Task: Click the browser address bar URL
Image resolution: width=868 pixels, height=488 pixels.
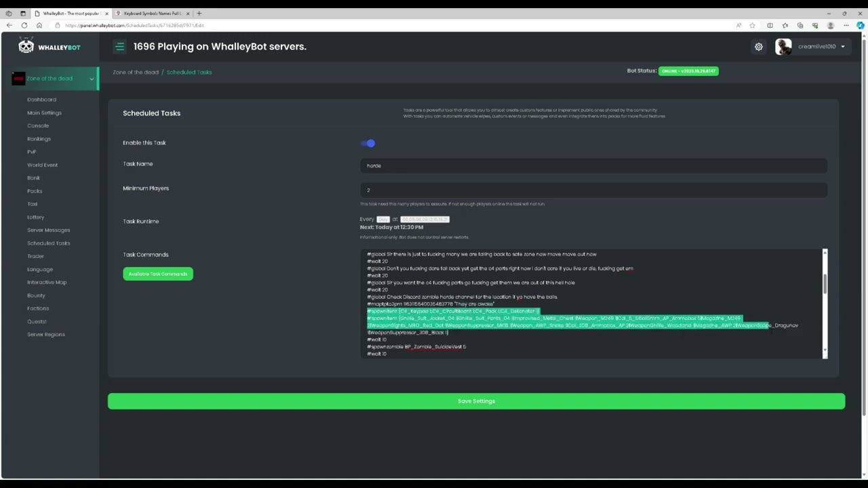Action: [x=134, y=26]
